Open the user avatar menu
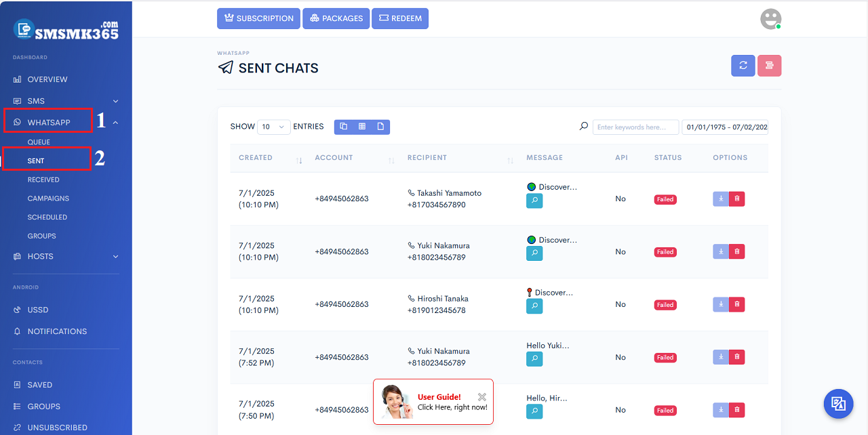This screenshot has height=435, width=868. 770,19
